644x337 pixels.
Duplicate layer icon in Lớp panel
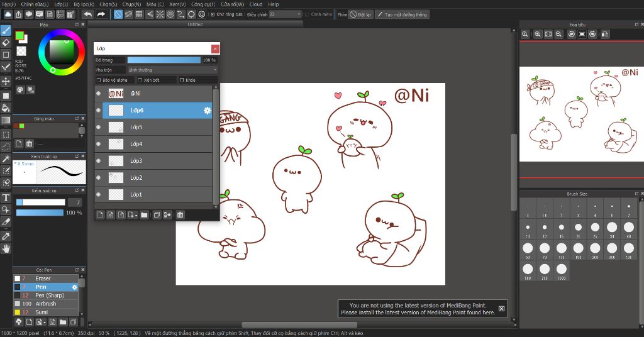click(157, 214)
